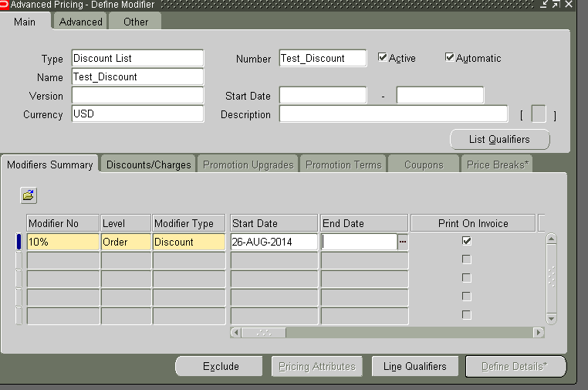Select the first row record indicator
This screenshot has height=390, width=588.
(19, 242)
